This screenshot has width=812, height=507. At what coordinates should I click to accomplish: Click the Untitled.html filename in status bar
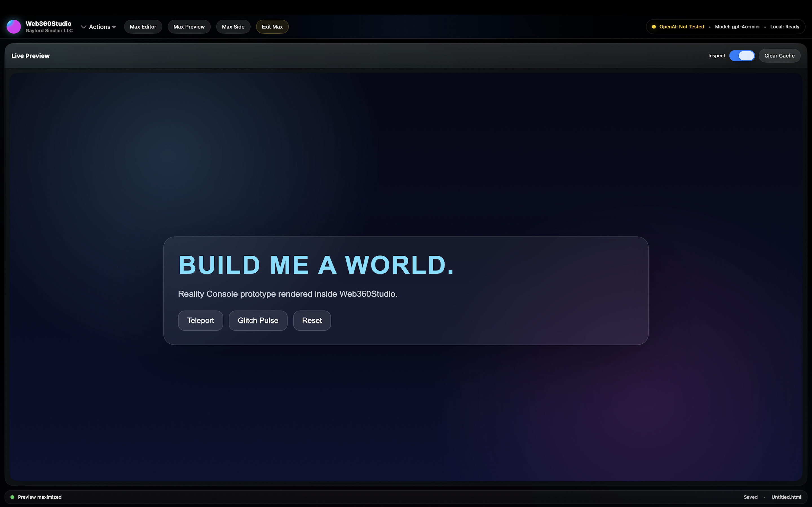tap(787, 497)
